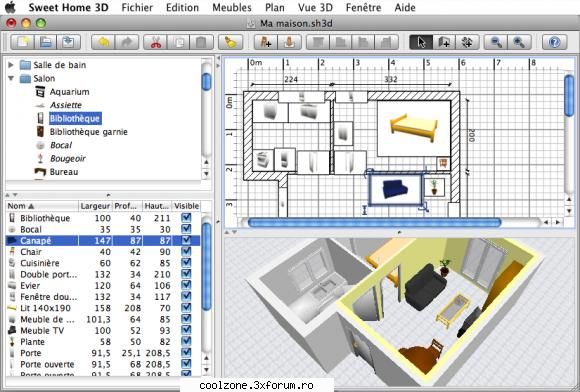Collapse the Salon catalog folder
580x392 pixels.
(11, 78)
